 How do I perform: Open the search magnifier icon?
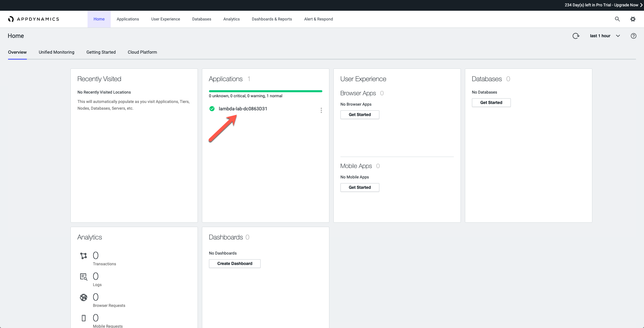tap(617, 19)
